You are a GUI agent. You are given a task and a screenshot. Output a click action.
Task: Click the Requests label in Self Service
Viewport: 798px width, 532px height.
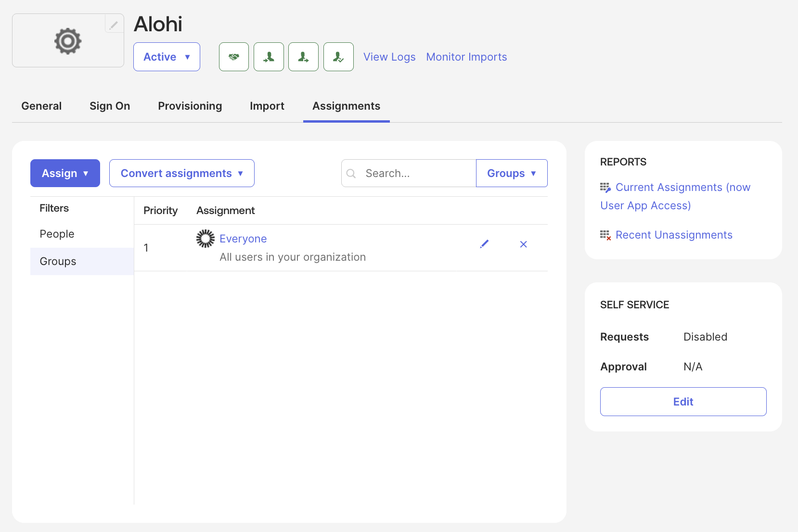click(625, 337)
